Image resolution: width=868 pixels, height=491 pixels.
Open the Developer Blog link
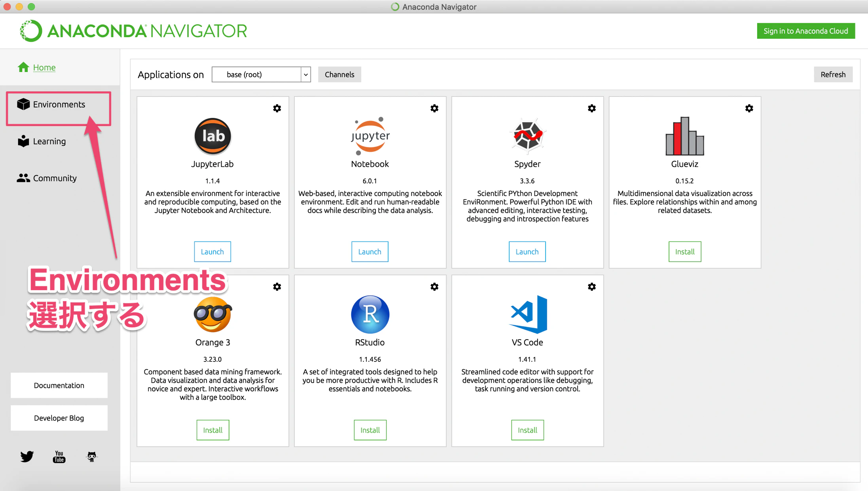[x=59, y=418]
